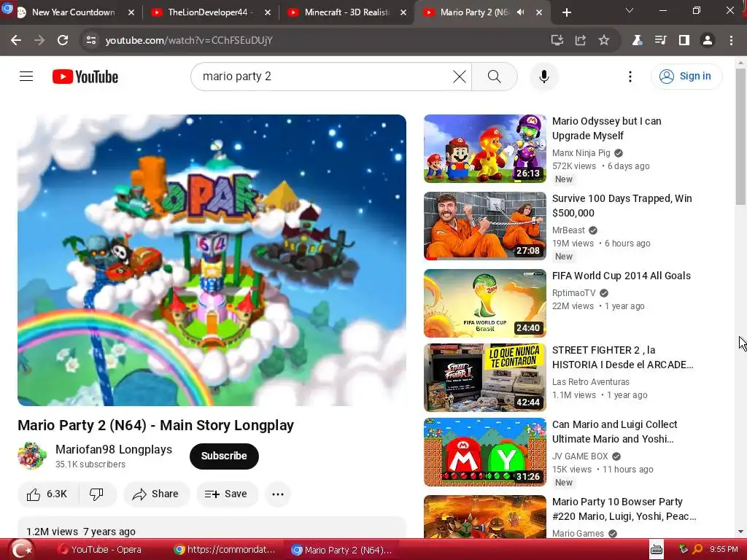
Task: Like the video with thumbs up
Action: click(47, 494)
